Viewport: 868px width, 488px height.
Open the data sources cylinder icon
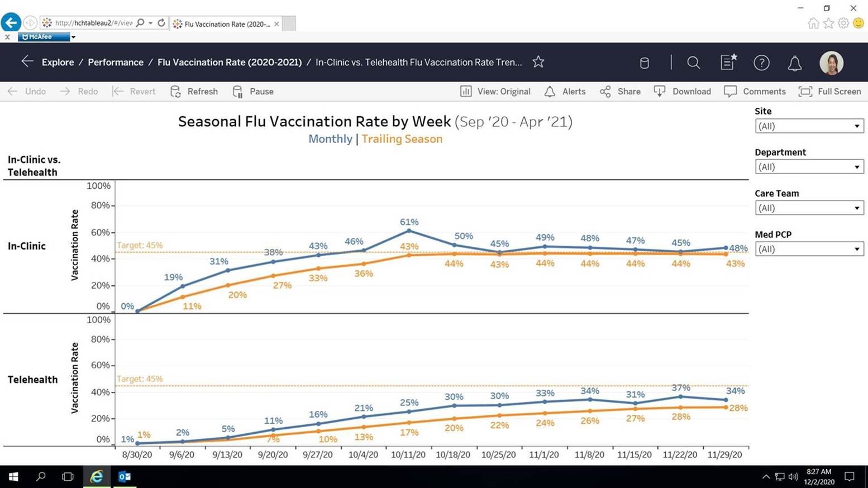[x=644, y=63]
